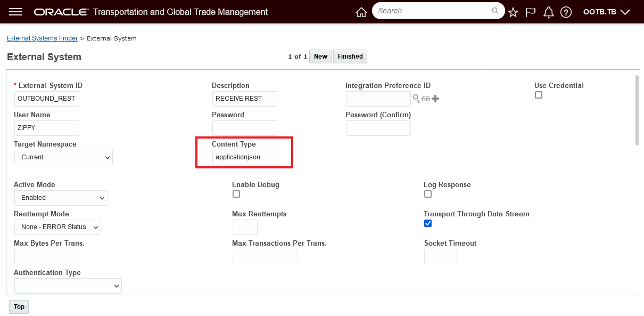Open the hamburger navigation menu

tap(15, 12)
